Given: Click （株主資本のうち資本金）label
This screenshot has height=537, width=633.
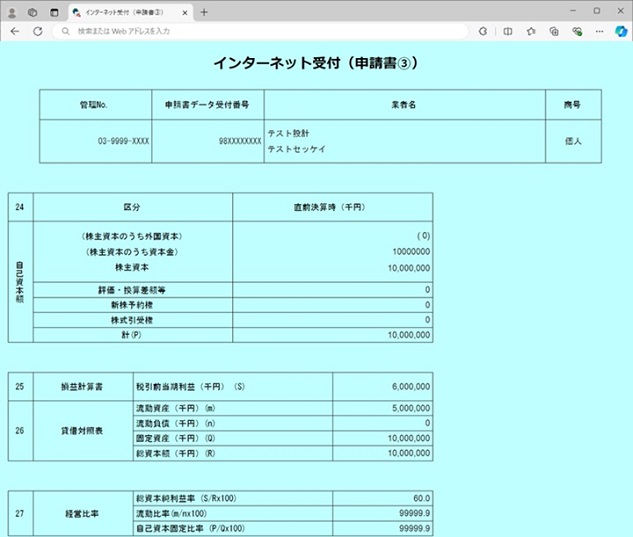Looking at the screenshot, I should pyautogui.click(x=132, y=252).
